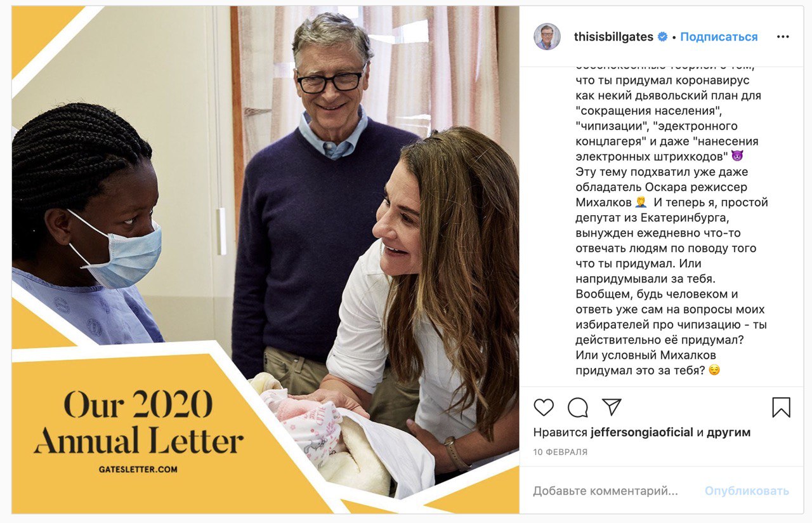Open jeffersongiaoficial profile from likes

point(641,432)
